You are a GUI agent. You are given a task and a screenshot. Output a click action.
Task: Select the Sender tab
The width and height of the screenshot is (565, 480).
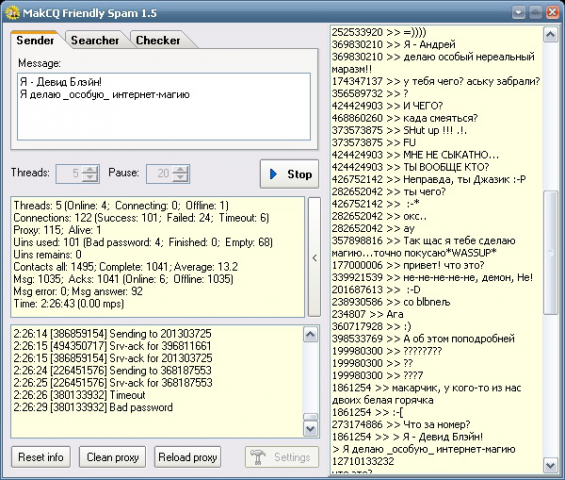pyautogui.click(x=35, y=40)
